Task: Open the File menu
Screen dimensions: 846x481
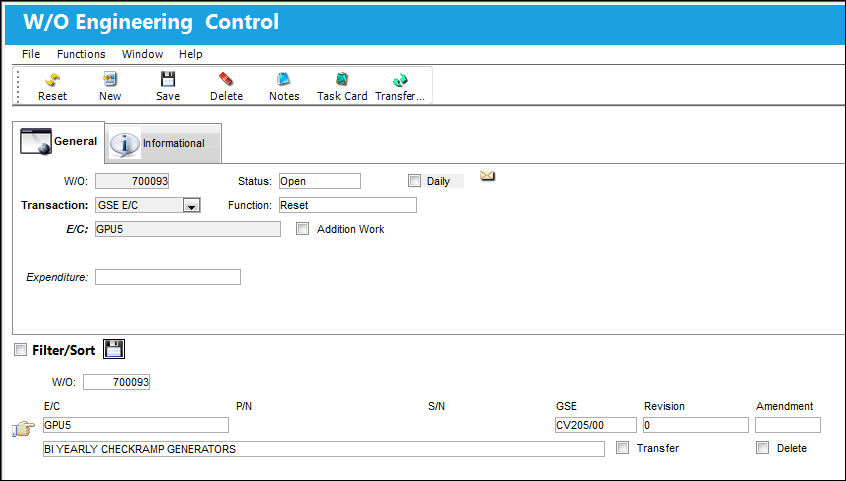Action: (31, 54)
